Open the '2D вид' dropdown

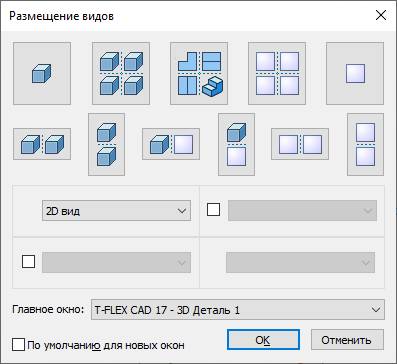(x=116, y=211)
